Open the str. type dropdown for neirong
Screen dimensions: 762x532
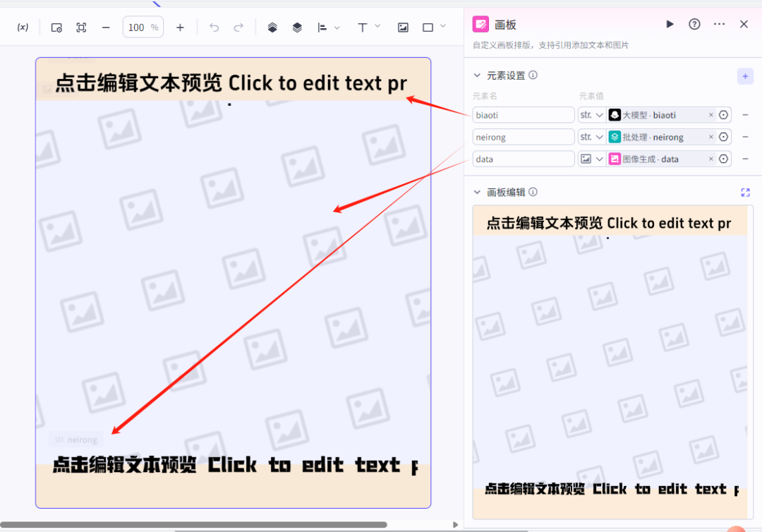591,137
